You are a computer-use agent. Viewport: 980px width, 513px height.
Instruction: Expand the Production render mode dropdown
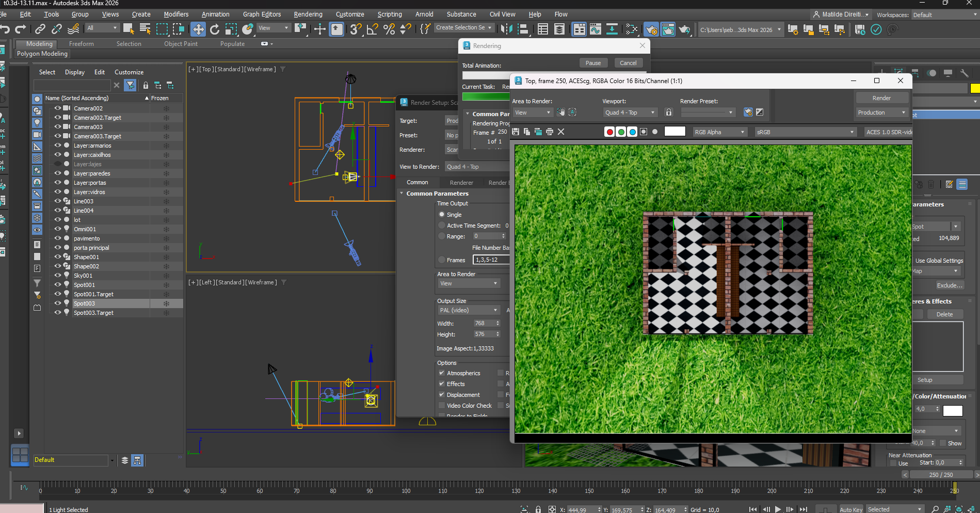[881, 113]
